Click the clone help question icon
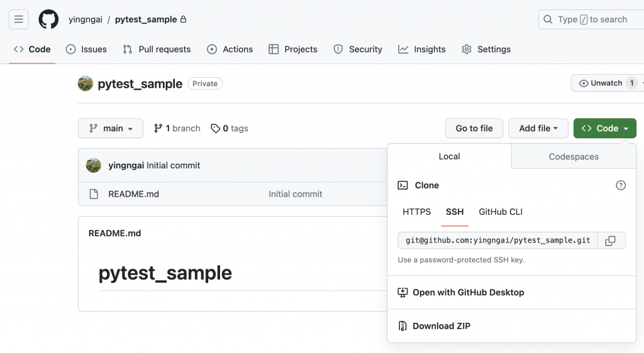Image resolution: width=644 pixels, height=353 pixels. [x=621, y=185]
